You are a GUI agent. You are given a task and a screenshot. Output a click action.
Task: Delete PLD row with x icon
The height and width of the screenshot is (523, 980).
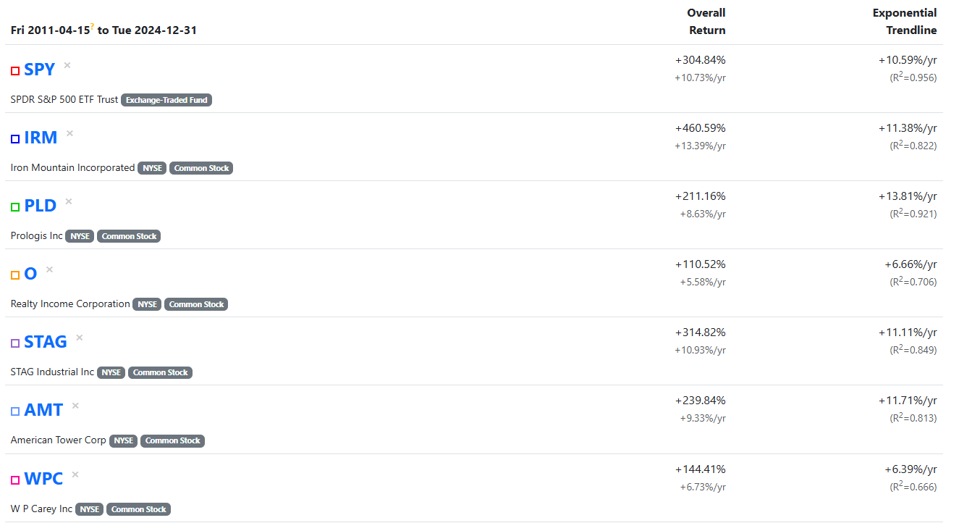(69, 201)
